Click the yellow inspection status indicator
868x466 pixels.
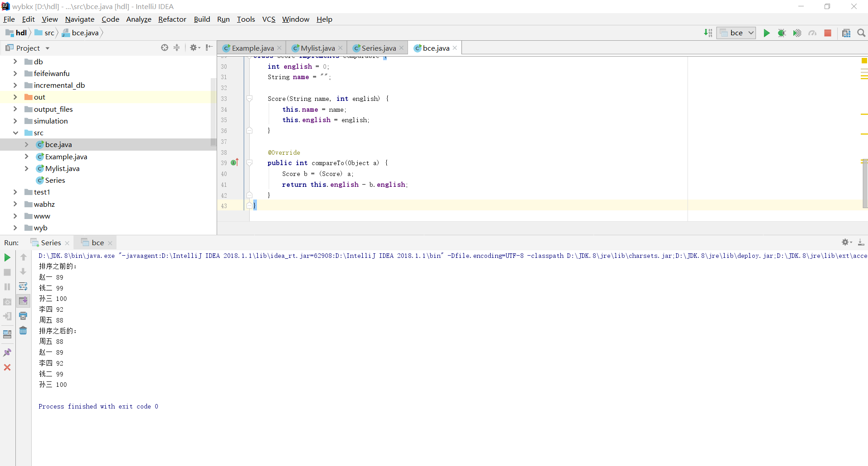coord(864,61)
